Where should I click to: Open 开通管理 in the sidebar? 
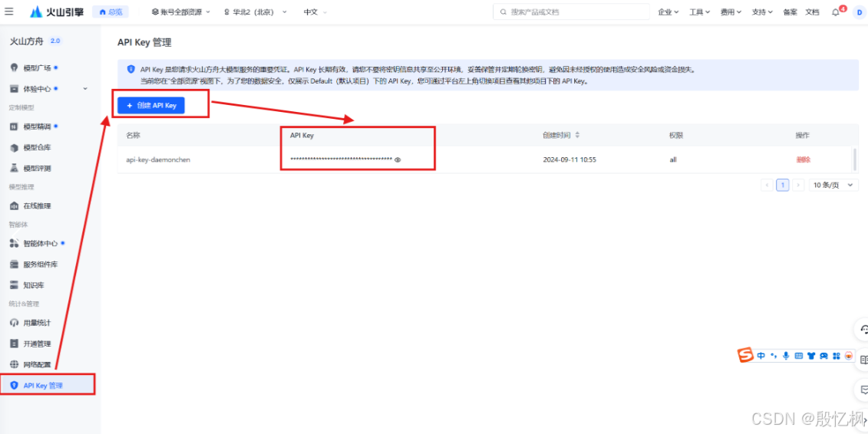37,344
